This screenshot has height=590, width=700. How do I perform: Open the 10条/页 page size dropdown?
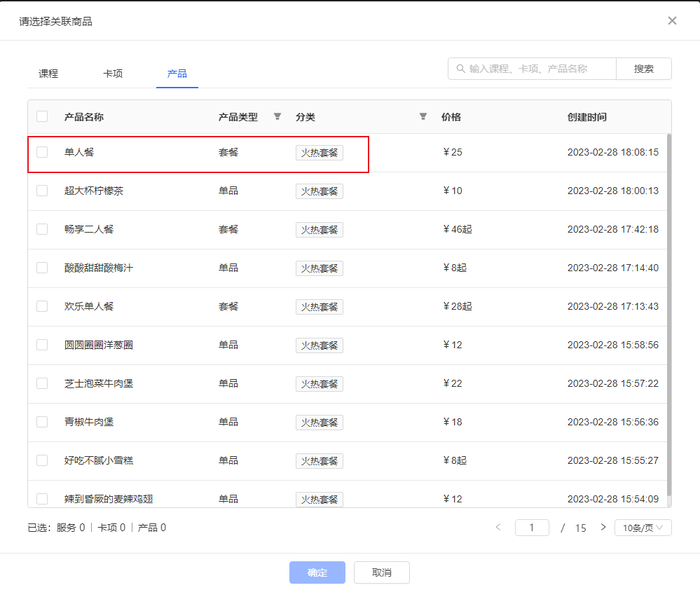[x=643, y=528]
